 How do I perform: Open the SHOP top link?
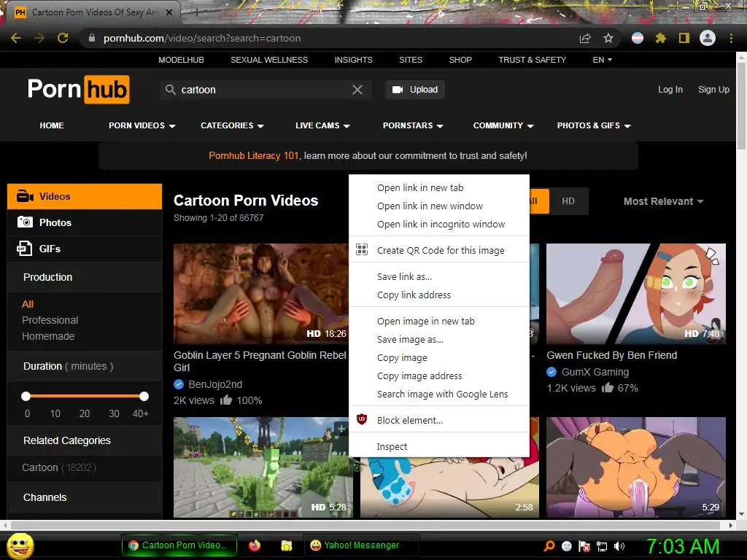[460, 60]
